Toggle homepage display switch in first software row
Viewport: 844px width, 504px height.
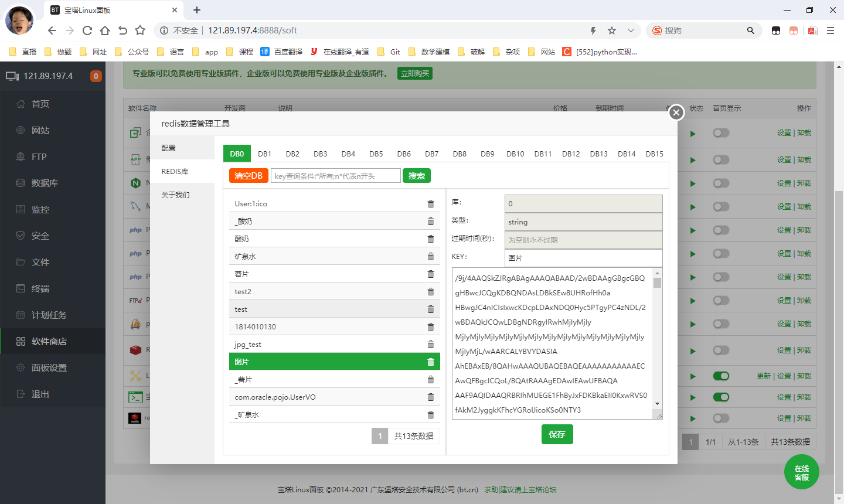[721, 133]
